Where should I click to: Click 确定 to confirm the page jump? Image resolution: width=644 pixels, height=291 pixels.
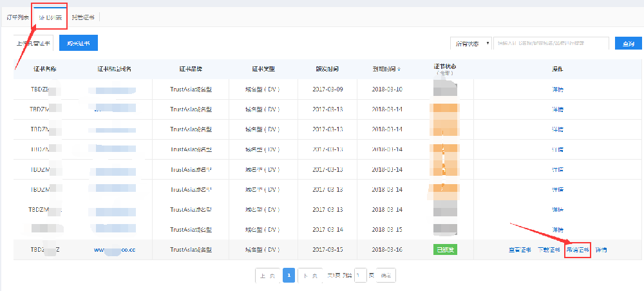[x=386, y=276]
